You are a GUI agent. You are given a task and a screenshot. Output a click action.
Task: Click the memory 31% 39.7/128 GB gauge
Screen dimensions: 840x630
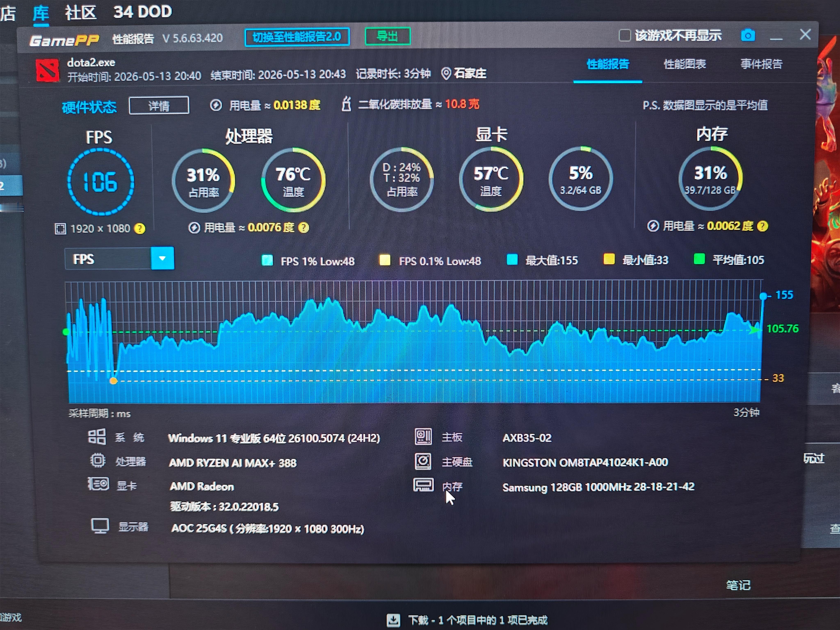click(711, 178)
